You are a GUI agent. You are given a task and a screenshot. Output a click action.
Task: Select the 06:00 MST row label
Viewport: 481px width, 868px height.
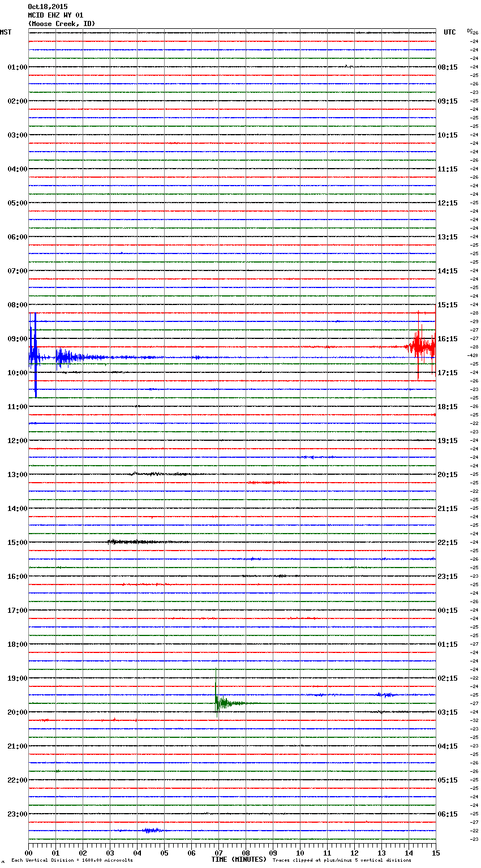point(17,237)
